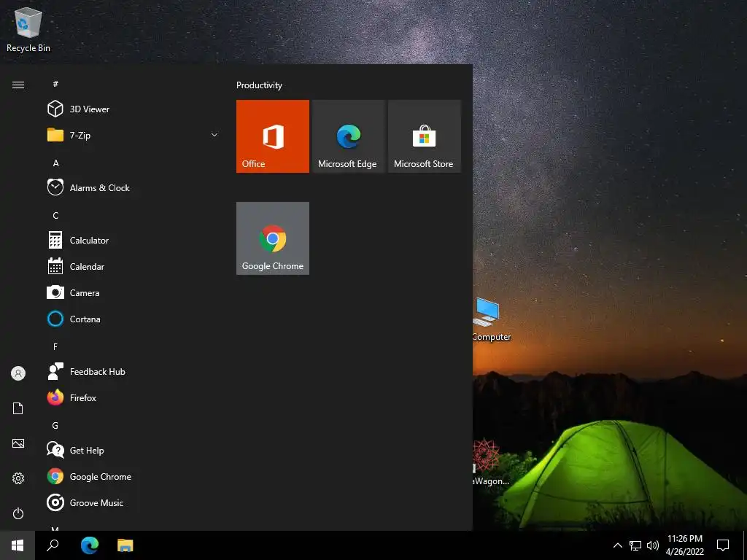This screenshot has height=560, width=747.
Task: Open the 7-Zip folder entry
Action: (133, 135)
